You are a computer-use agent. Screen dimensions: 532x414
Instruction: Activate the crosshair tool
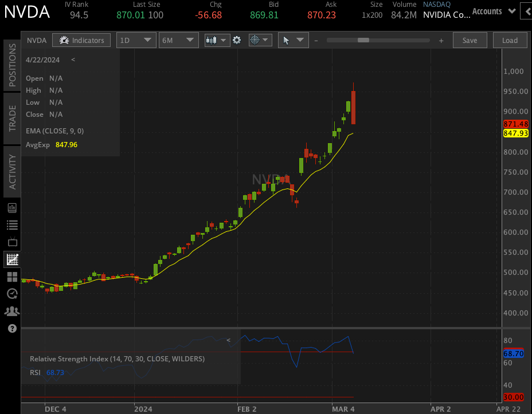pos(256,40)
